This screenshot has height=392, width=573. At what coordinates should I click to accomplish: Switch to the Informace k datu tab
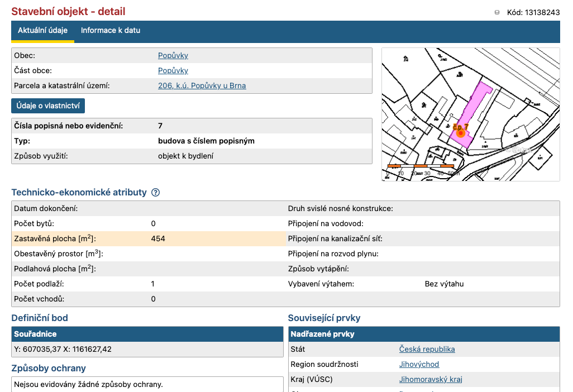(111, 31)
